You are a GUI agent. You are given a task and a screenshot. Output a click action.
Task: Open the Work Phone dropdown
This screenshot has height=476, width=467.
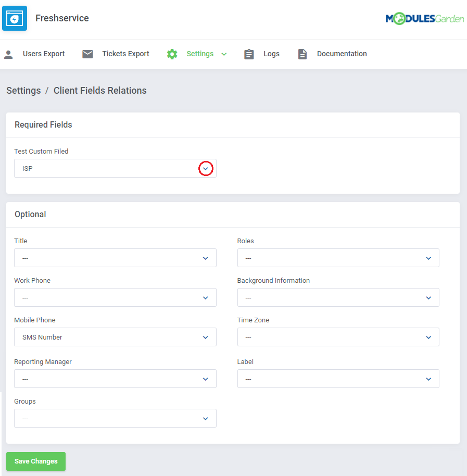pyautogui.click(x=115, y=297)
